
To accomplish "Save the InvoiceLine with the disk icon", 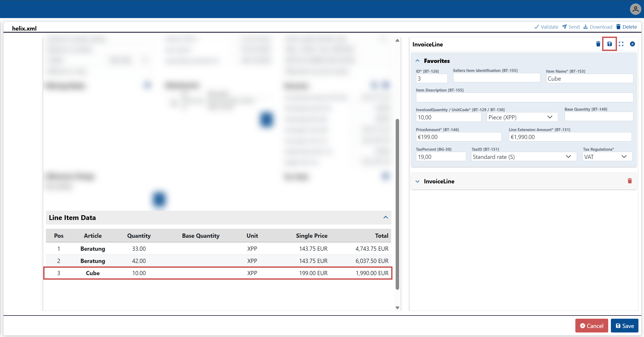I will click(610, 44).
